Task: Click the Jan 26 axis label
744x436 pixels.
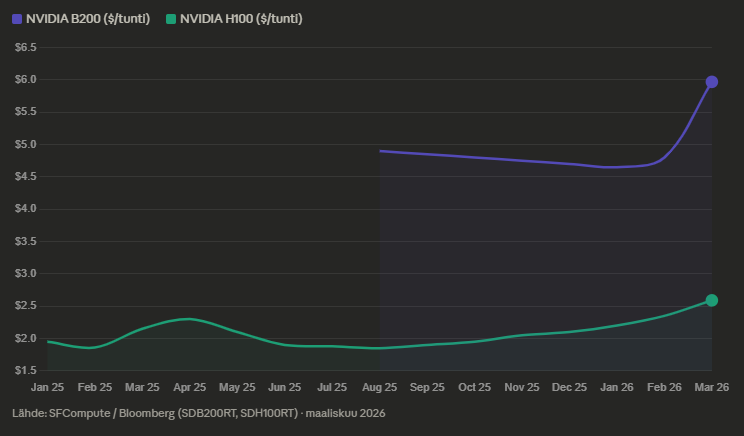Action: pos(617,387)
